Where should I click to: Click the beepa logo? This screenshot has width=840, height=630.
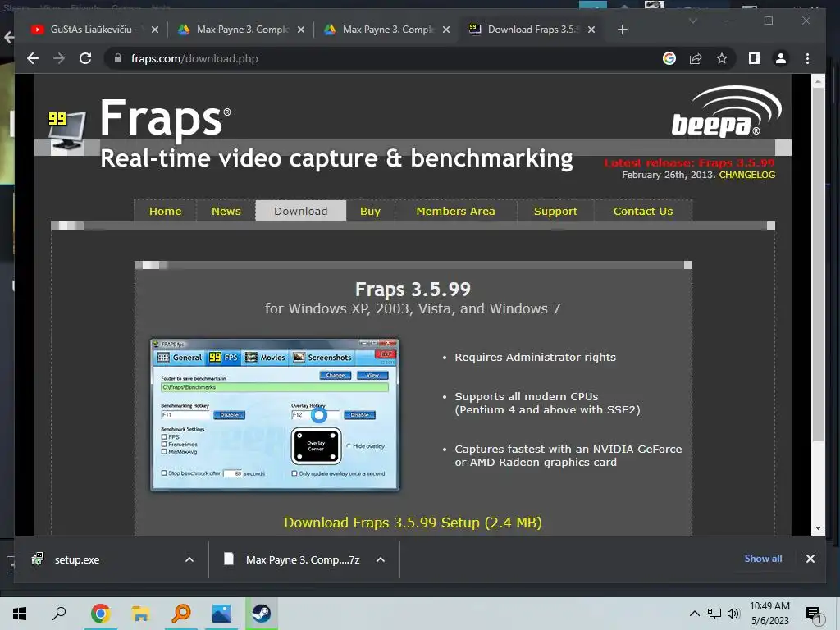(727, 112)
